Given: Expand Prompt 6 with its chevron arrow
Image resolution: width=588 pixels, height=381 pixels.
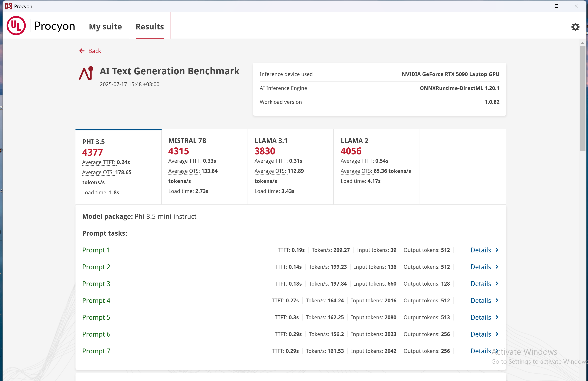Looking at the screenshot, I should (x=497, y=334).
